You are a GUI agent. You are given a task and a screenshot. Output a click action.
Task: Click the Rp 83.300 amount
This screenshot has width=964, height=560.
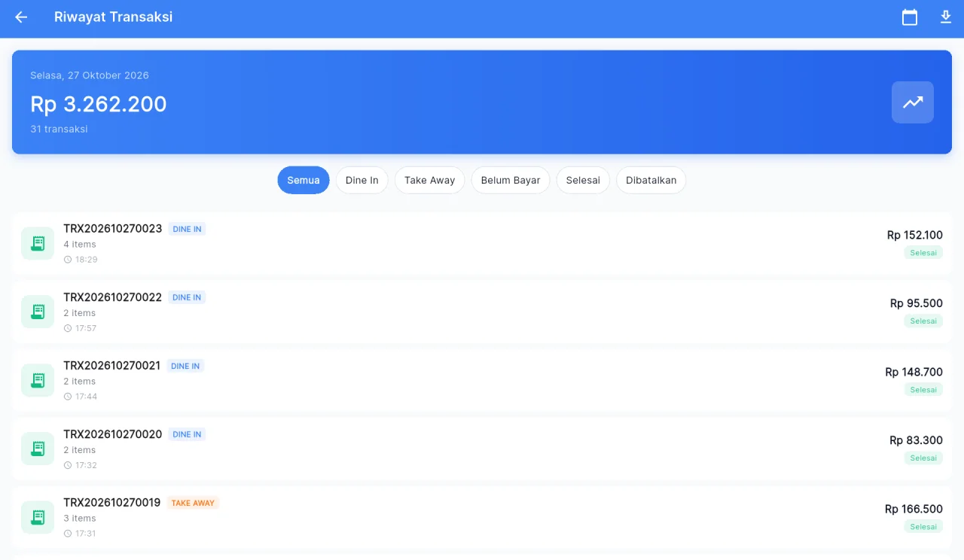(x=917, y=440)
